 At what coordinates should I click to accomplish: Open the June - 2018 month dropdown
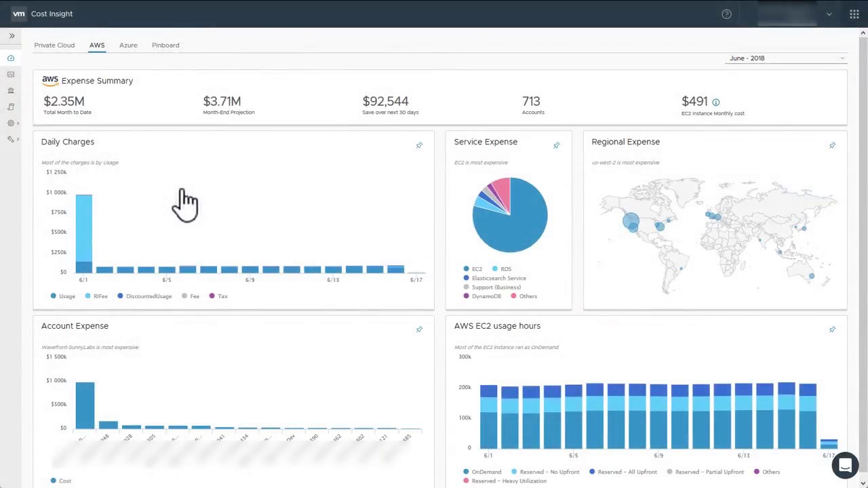click(787, 58)
